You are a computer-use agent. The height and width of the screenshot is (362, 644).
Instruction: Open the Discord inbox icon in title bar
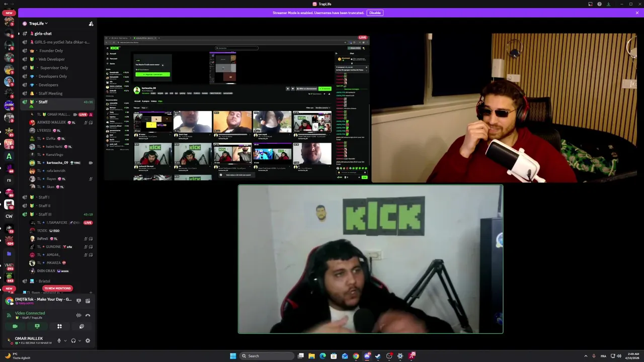pyautogui.click(x=590, y=4)
